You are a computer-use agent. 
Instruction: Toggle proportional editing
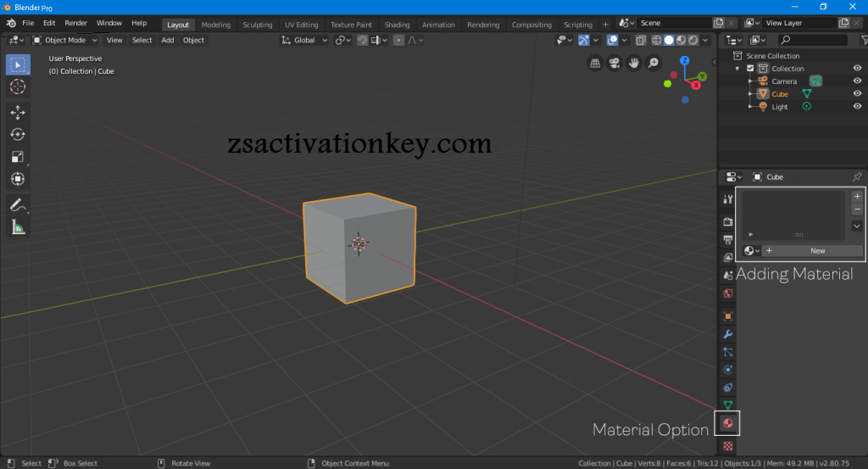398,40
